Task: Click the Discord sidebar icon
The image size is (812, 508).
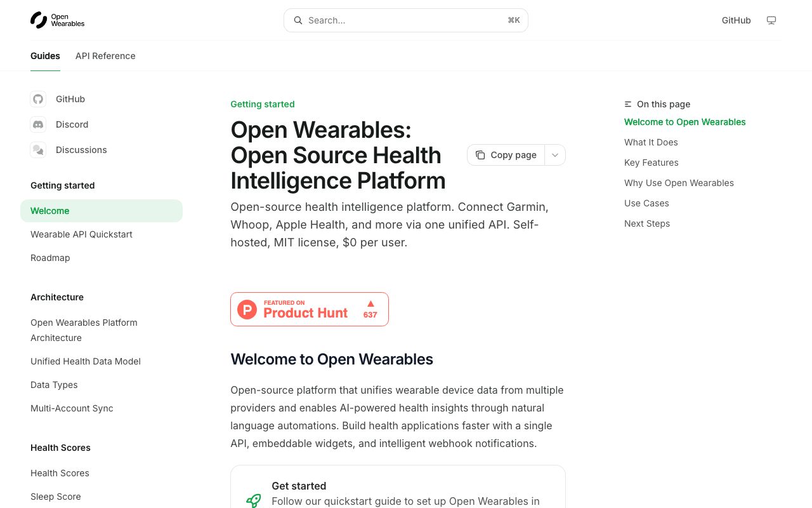Action: 38,124
